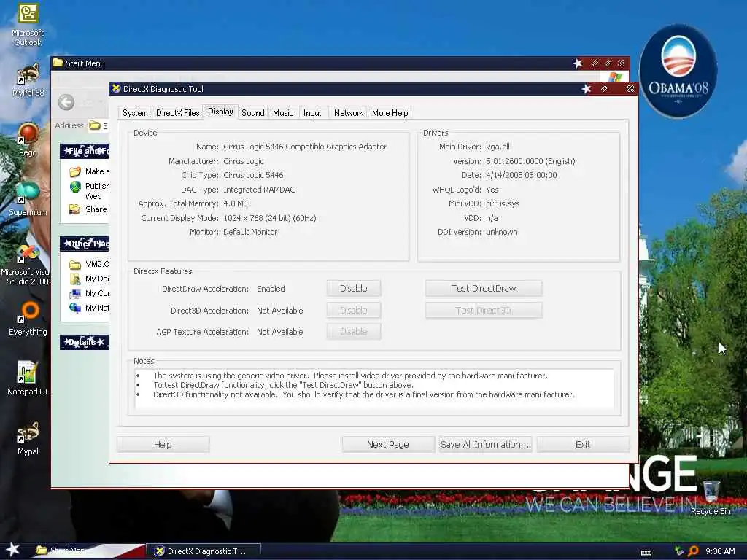Launch Everything search shortcut
Screen dimensions: 747x560
tap(28, 318)
